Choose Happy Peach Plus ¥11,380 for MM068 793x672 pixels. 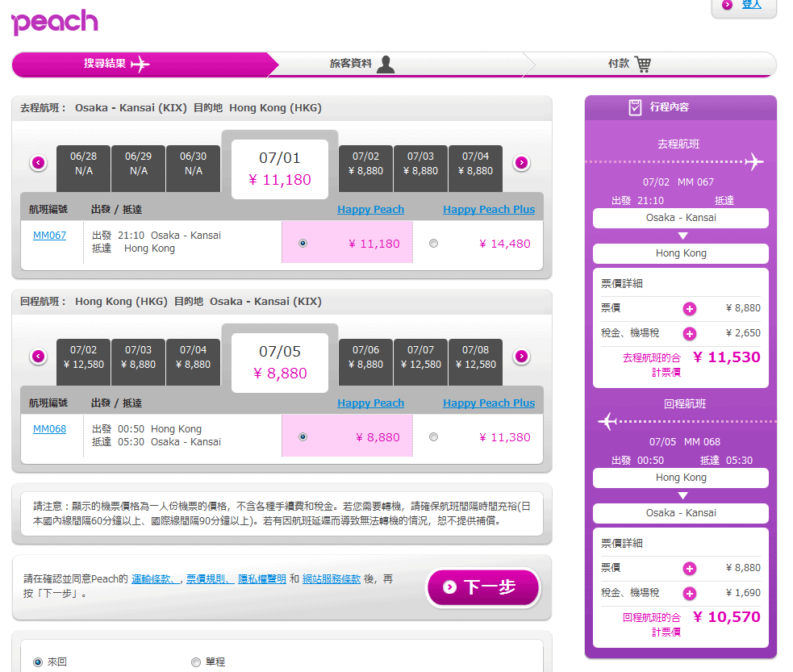click(x=434, y=437)
